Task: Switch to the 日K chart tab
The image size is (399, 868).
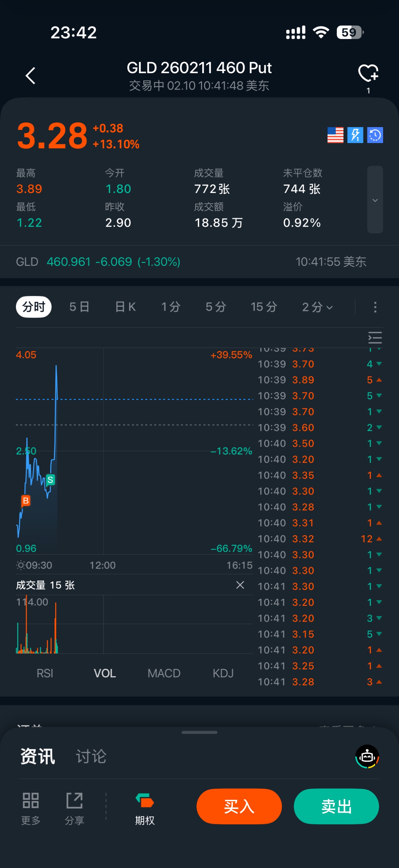Action: [x=125, y=307]
